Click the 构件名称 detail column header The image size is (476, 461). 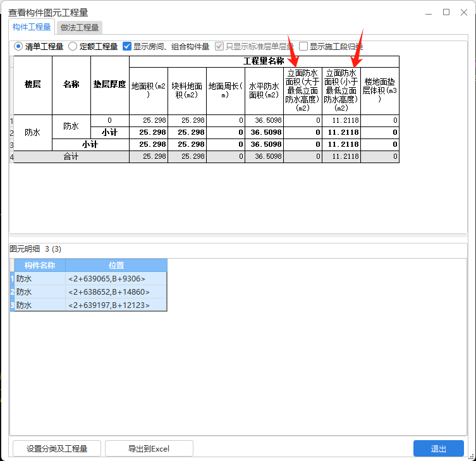(x=40, y=266)
